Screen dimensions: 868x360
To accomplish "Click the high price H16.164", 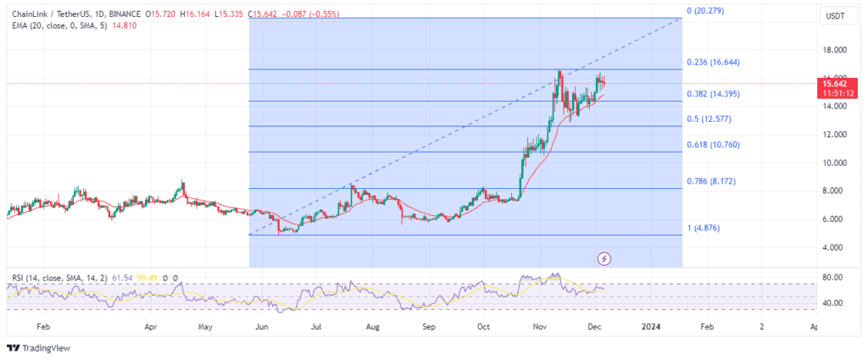I will 194,14.
